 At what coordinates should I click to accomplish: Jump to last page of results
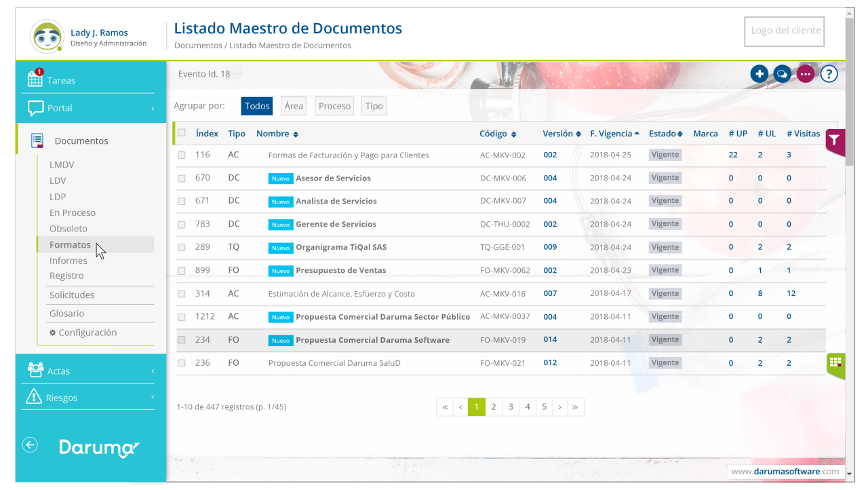tap(575, 407)
